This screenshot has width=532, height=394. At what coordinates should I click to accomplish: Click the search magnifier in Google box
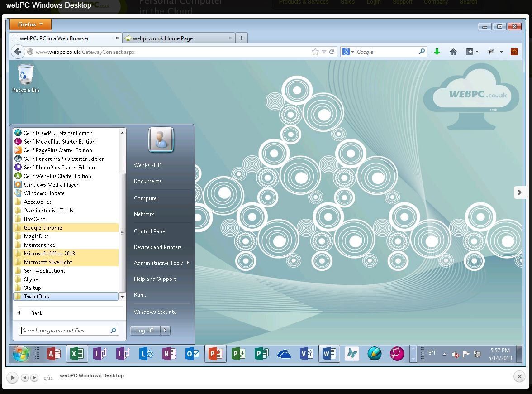(422, 52)
